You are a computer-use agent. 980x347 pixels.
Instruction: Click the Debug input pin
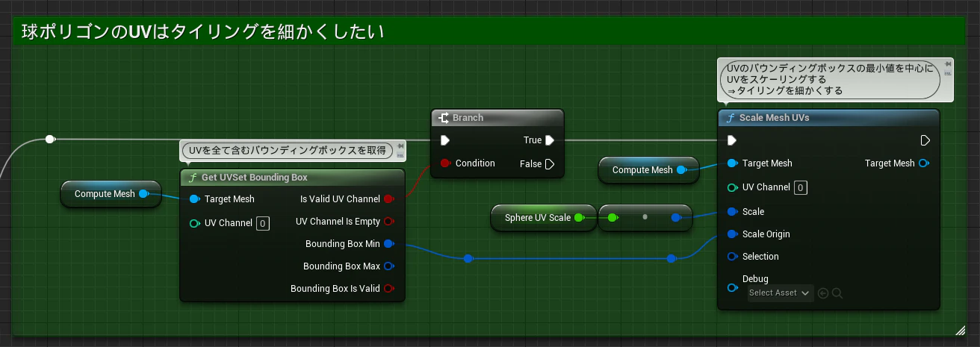[x=732, y=287]
